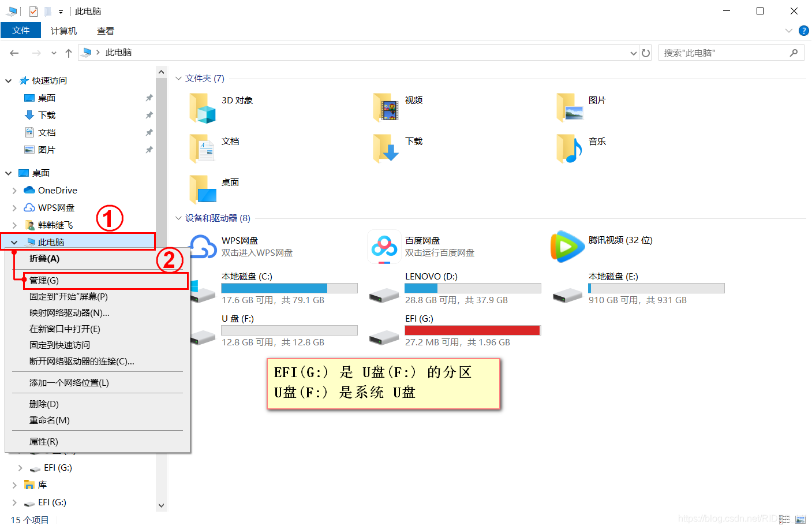Click the search magnifier icon

coord(794,53)
